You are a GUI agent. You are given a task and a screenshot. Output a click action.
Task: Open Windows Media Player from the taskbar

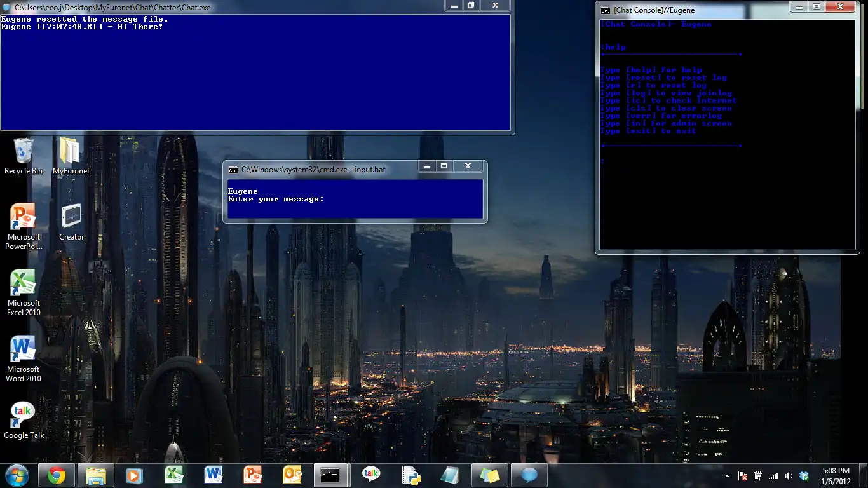tap(134, 475)
